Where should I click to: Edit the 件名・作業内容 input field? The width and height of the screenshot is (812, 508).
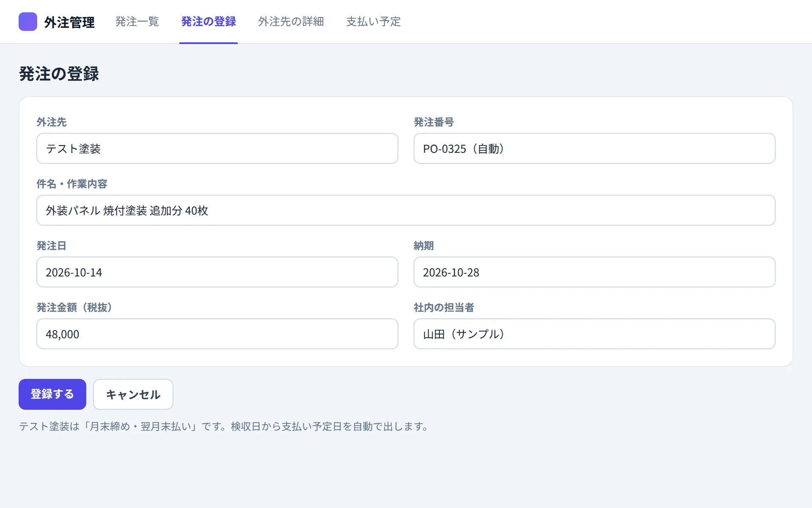[406, 210]
